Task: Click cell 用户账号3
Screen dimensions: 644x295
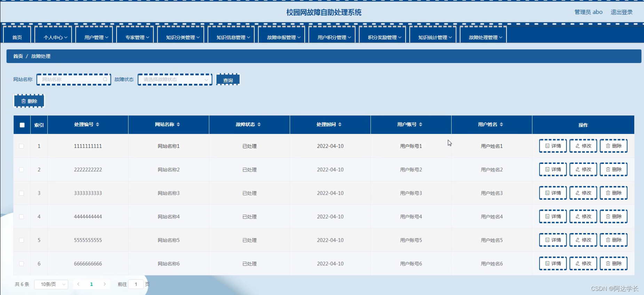Action: point(411,193)
